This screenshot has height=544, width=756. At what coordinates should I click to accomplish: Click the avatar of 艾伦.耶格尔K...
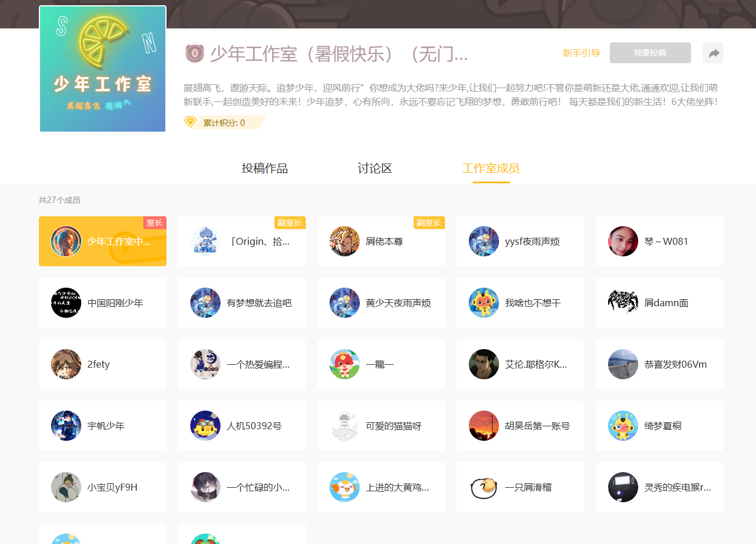coord(484,364)
